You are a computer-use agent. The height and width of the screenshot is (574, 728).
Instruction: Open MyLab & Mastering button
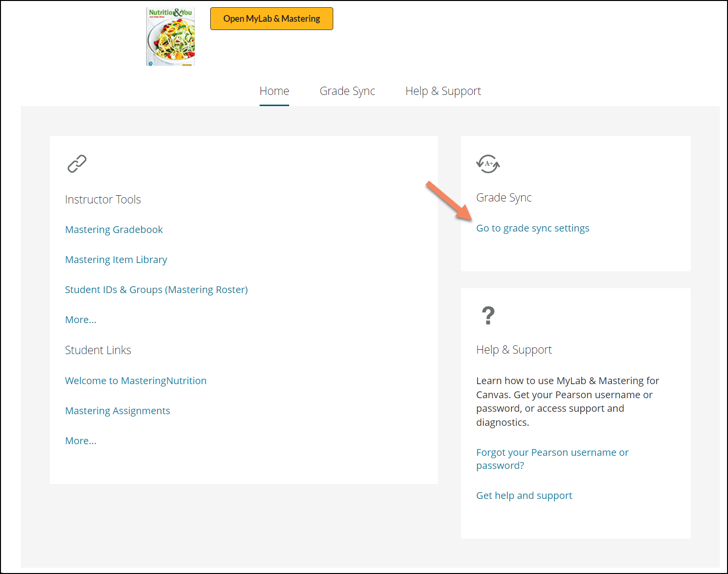(272, 18)
